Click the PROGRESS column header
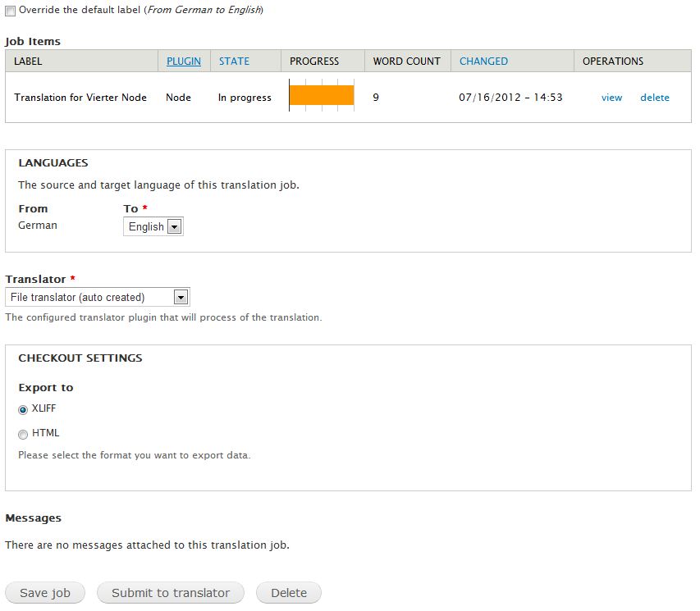This screenshot has height=611, width=700. 314,62
